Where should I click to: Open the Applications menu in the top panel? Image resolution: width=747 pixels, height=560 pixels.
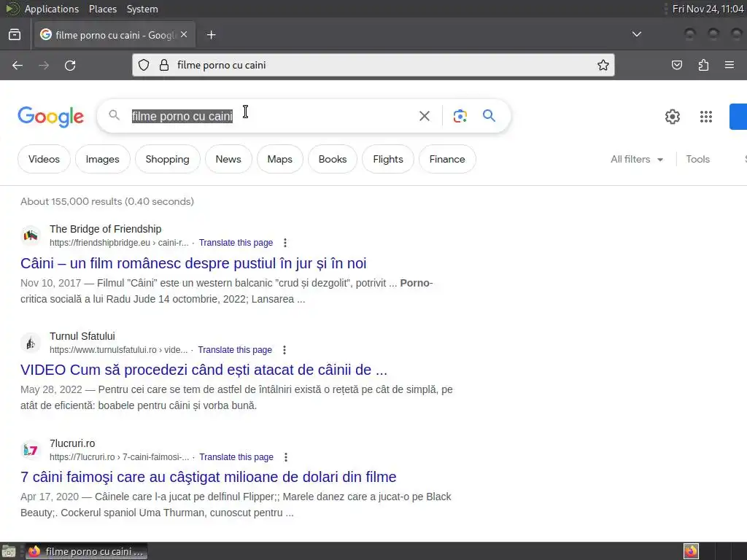click(x=52, y=9)
